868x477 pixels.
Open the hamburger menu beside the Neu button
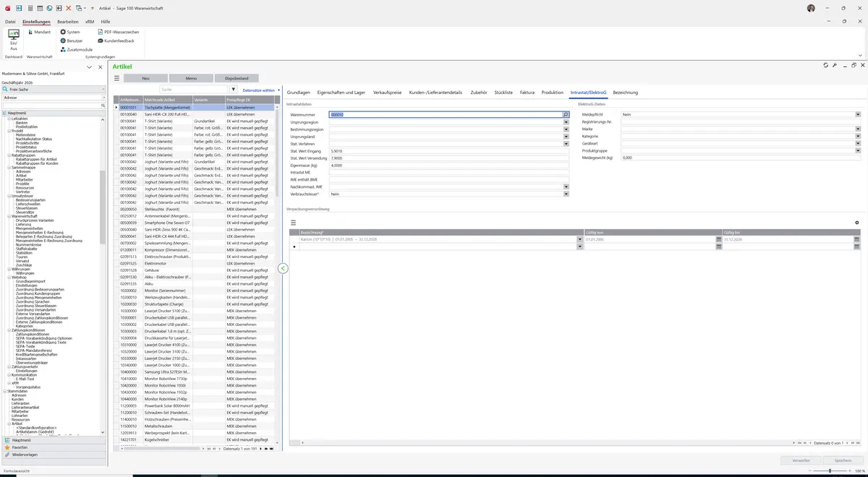(x=116, y=78)
